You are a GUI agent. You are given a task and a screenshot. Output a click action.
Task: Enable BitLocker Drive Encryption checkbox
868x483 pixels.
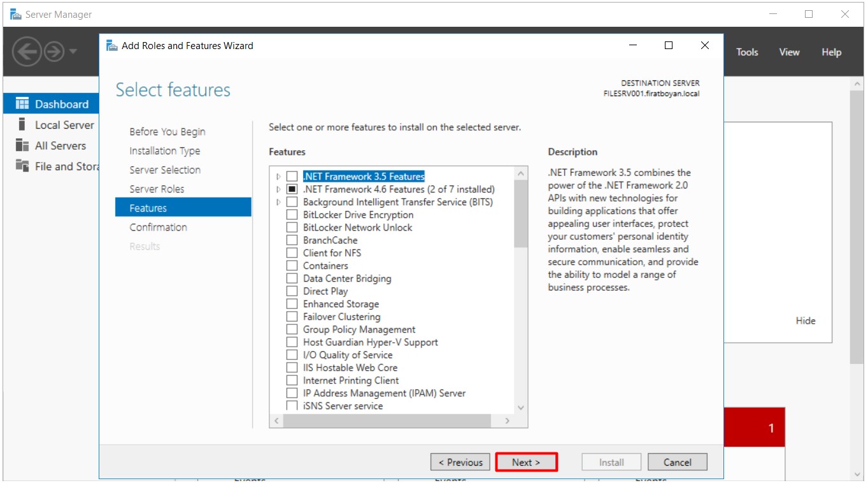292,215
